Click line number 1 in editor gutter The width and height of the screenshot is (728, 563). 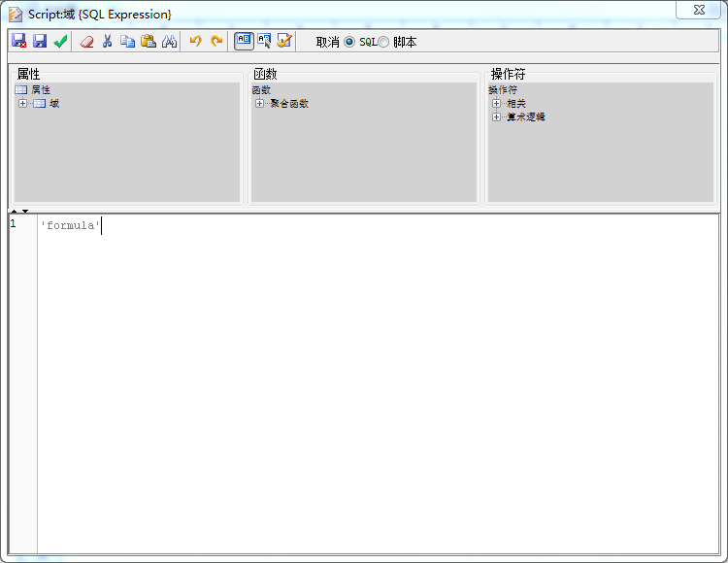pyautogui.click(x=13, y=223)
